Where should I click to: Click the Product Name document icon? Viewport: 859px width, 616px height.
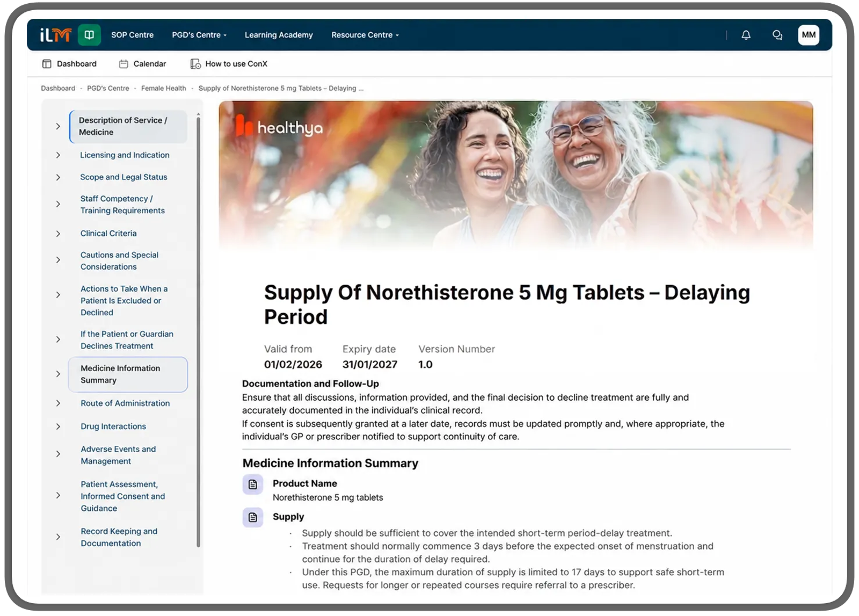[x=253, y=484]
